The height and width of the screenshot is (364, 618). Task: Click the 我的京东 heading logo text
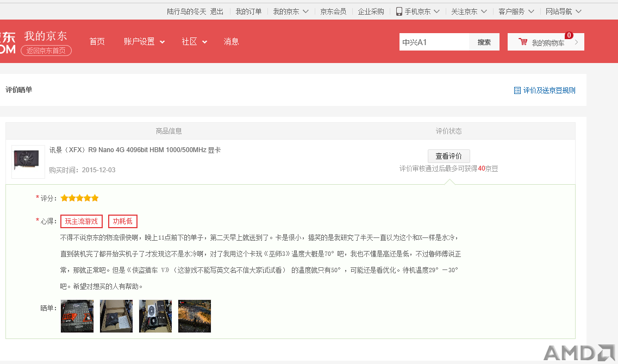46,36
